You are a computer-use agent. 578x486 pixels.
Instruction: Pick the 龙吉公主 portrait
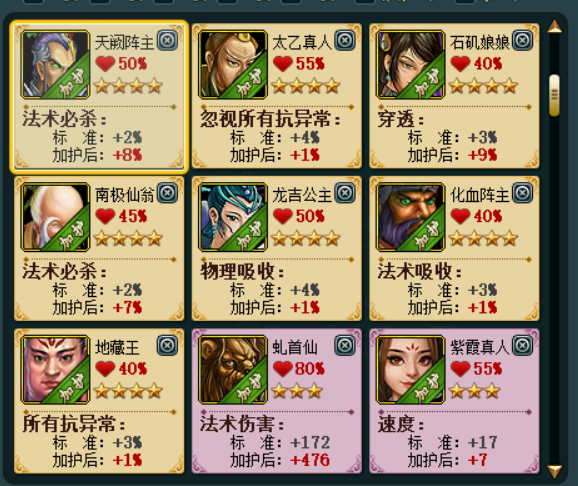coord(233,217)
